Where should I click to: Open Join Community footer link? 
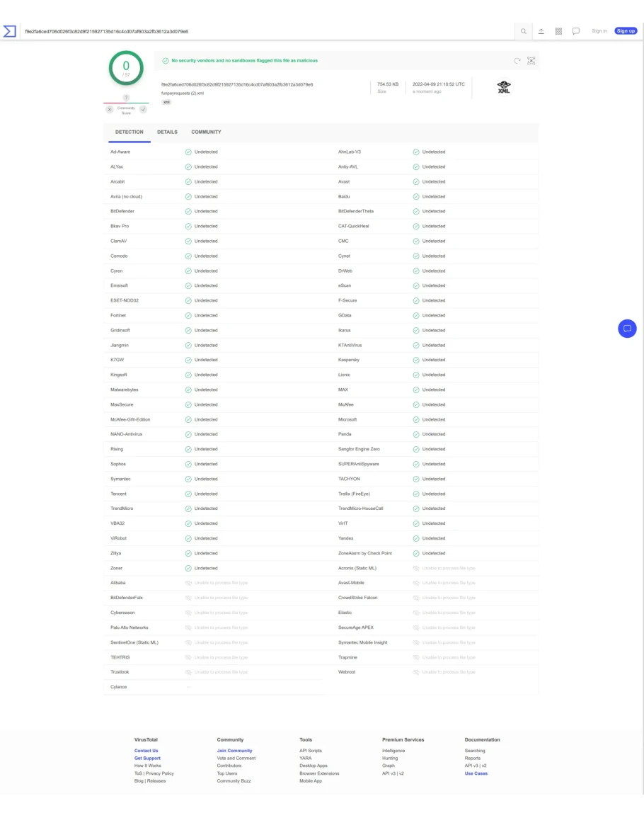234,751
